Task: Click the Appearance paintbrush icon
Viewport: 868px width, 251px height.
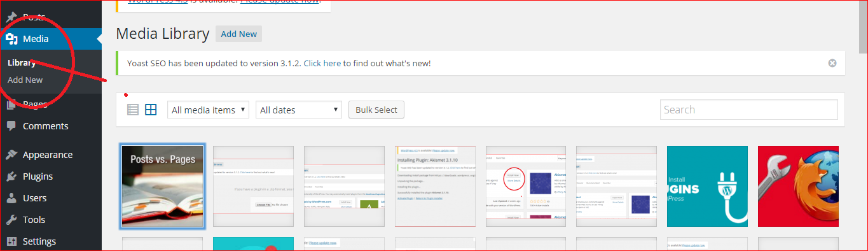Action: click(x=11, y=155)
